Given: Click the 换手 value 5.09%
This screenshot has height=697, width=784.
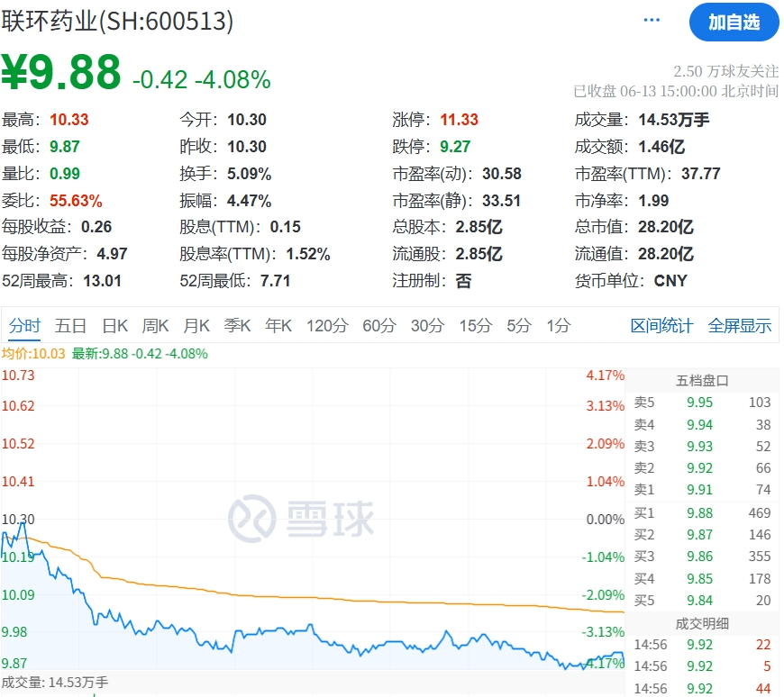Looking at the screenshot, I should [x=249, y=174].
